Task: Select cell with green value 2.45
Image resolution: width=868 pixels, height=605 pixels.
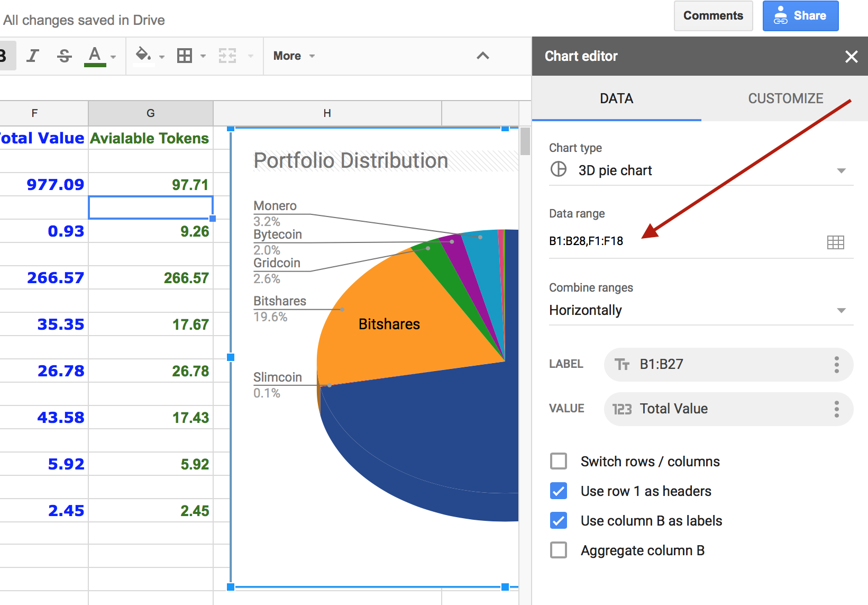Action: 151,510
